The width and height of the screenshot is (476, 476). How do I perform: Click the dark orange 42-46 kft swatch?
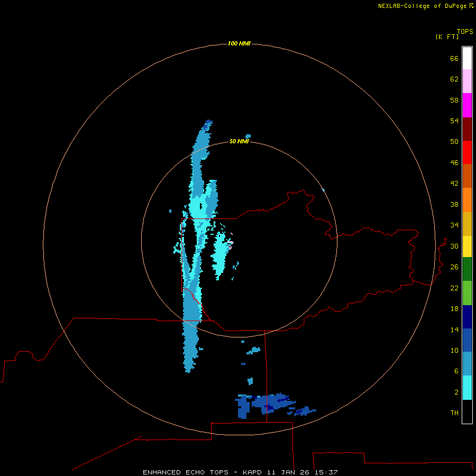(x=467, y=176)
